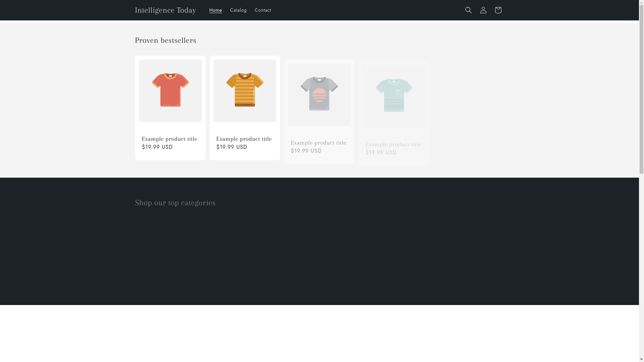Viewport: 644px width, 362px height.
Task: Click the Proven bestsellers heading
Action: point(165,40)
